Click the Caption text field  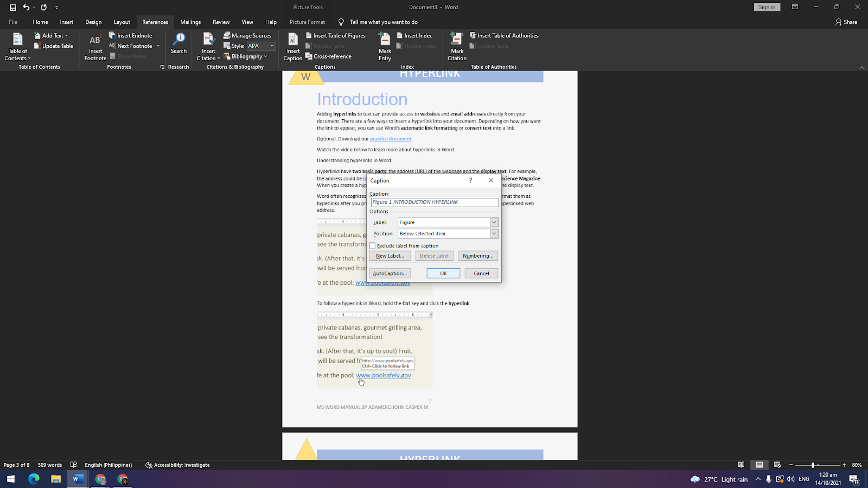pyautogui.click(x=435, y=202)
